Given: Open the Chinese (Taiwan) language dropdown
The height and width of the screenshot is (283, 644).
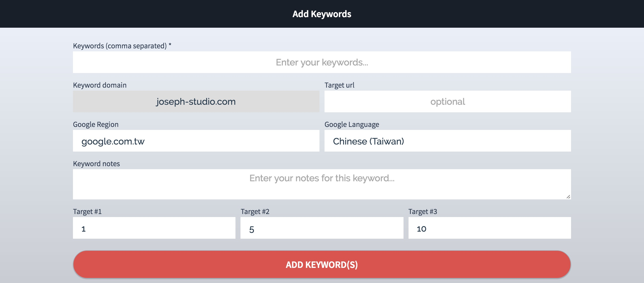Looking at the screenshot, I should coord(448,141).
